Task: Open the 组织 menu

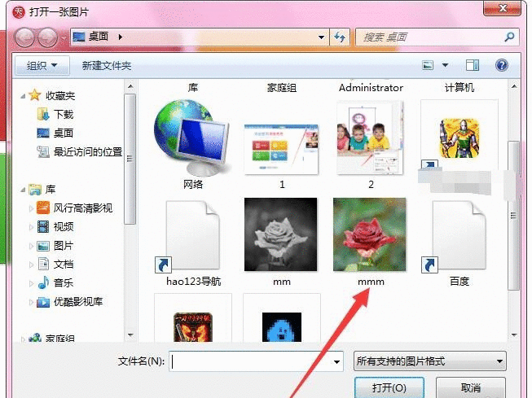Action: coord(42,65)
